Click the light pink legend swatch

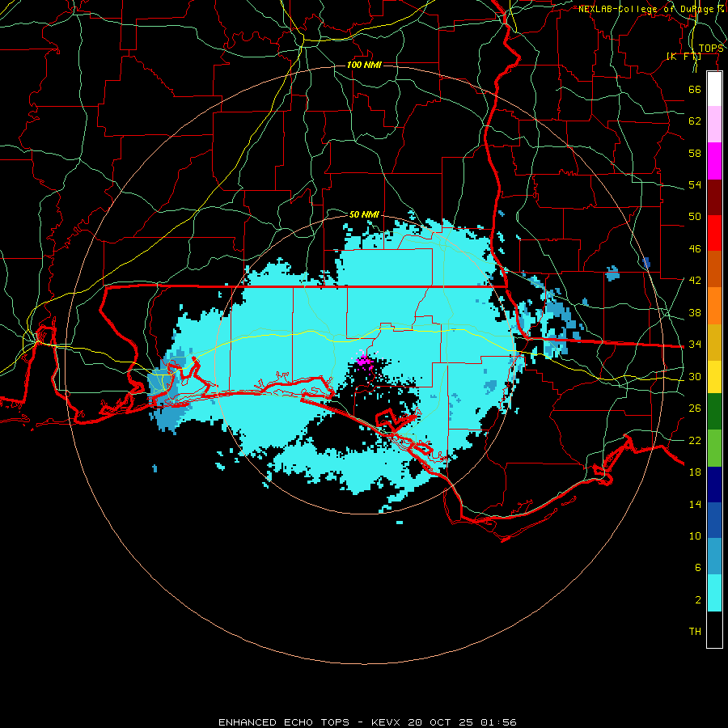(x=714, y=125)
